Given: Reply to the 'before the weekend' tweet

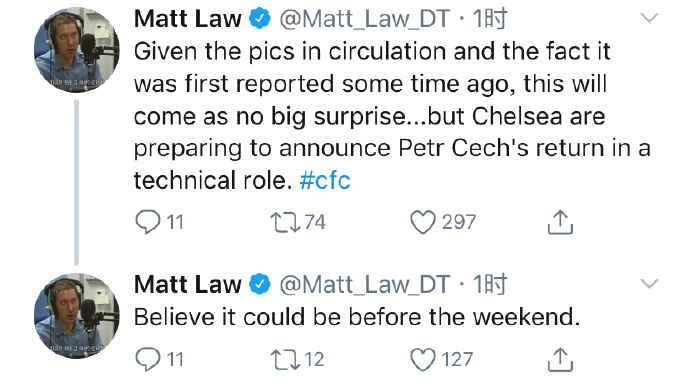Looking at the screenshot, I should (148, 359).
